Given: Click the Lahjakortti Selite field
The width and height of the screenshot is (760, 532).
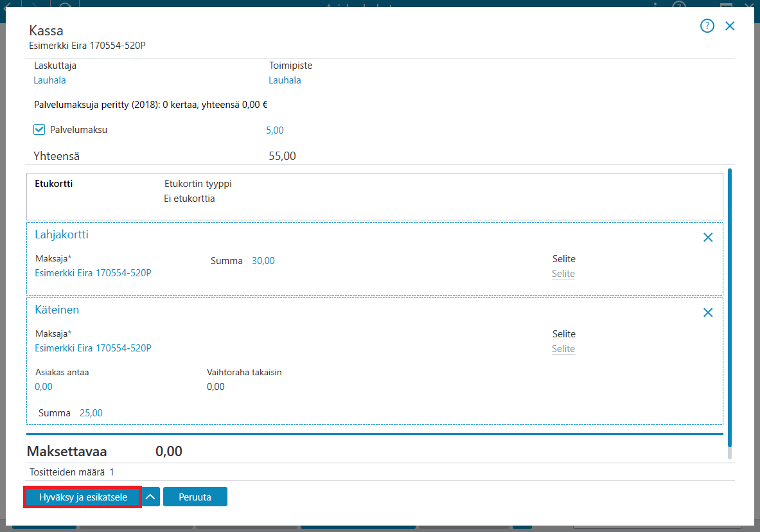Looking at the screenshot, I should click(x=563, y=274).
